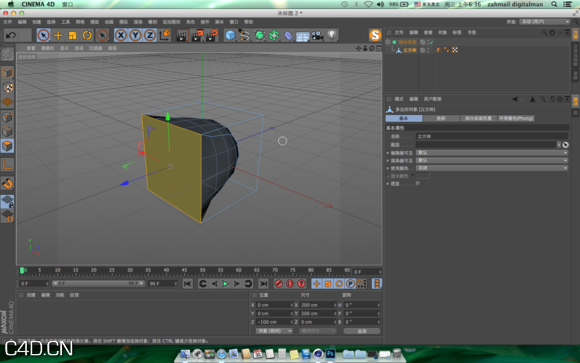Switch to Texture mode in left sidebar
Viewport: 580px width, 363px height.
7,88
